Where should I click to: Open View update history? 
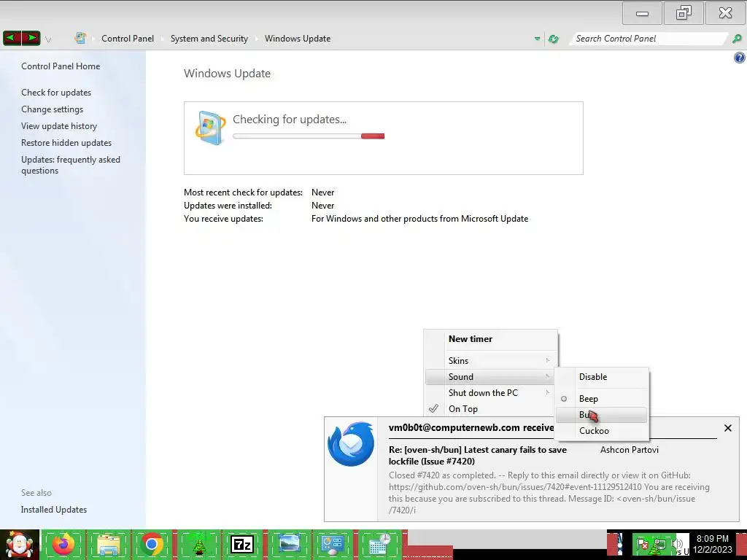(59, 125)
